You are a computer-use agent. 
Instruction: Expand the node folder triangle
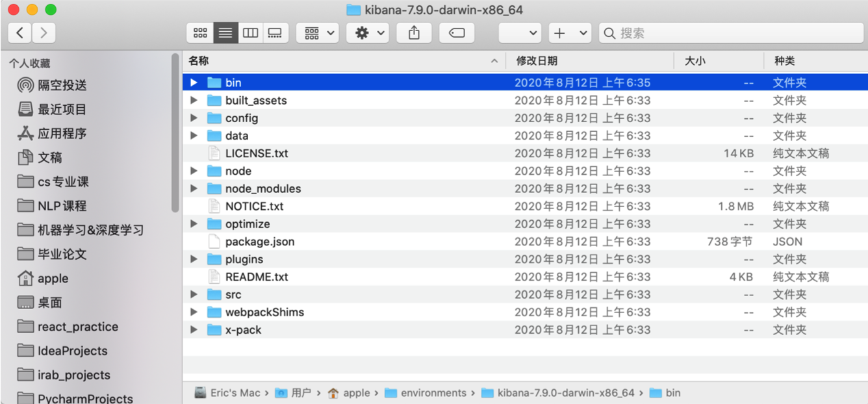[x=194, y=171]
